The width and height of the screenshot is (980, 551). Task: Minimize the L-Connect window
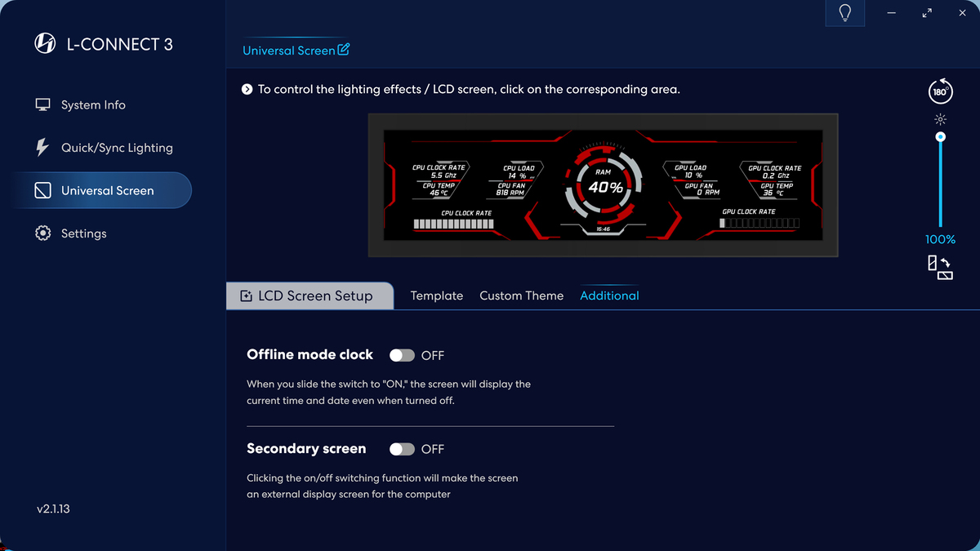[891, 13]
